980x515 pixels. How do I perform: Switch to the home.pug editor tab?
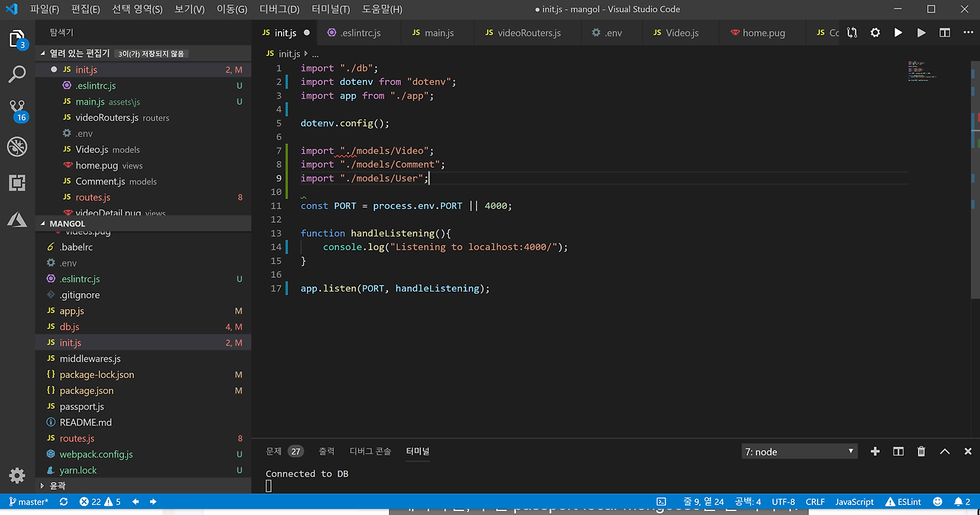(763, 33)
